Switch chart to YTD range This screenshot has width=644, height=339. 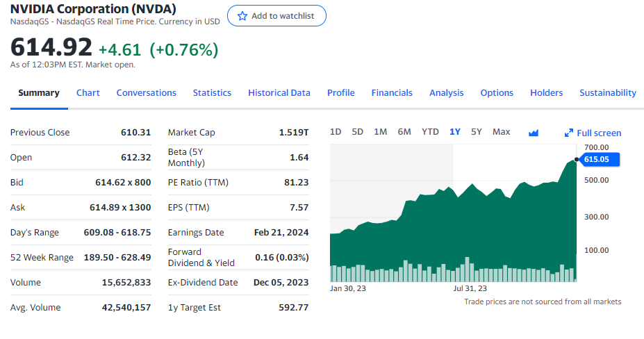pyautogui.click(x=430, y=132)
